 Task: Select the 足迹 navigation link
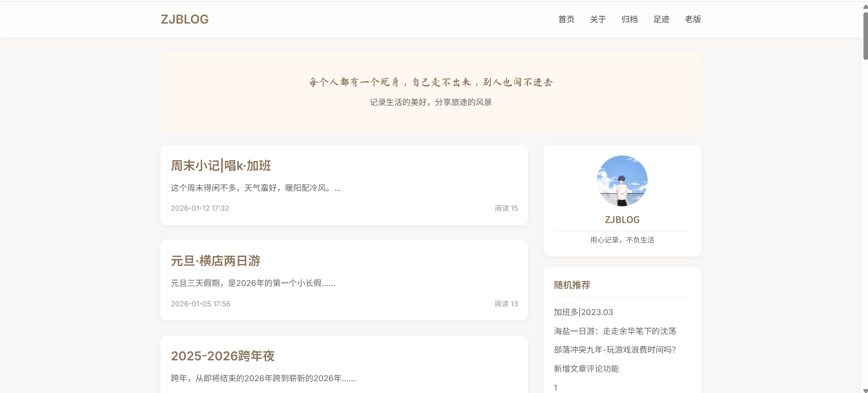[661, 19]
